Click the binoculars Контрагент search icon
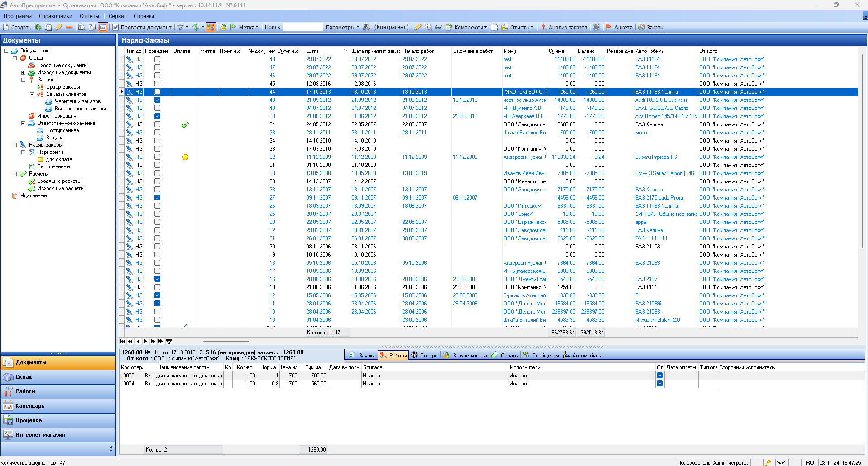Screen dimensions: 868x466 point(367,27)
